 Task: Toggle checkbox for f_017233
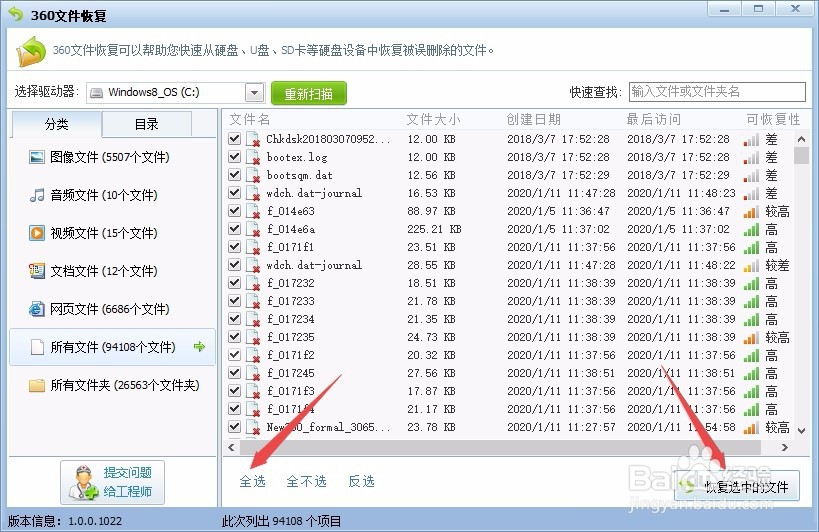(235, 301)
